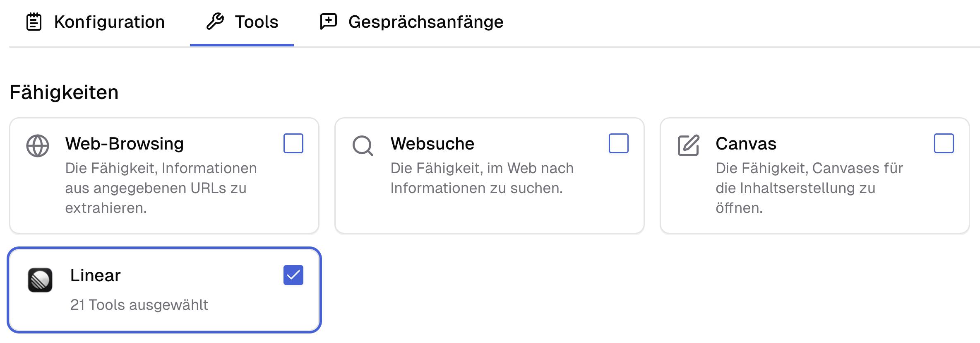
Task: Switch to the Konfiguration tab
Action: tap(109, 22)
